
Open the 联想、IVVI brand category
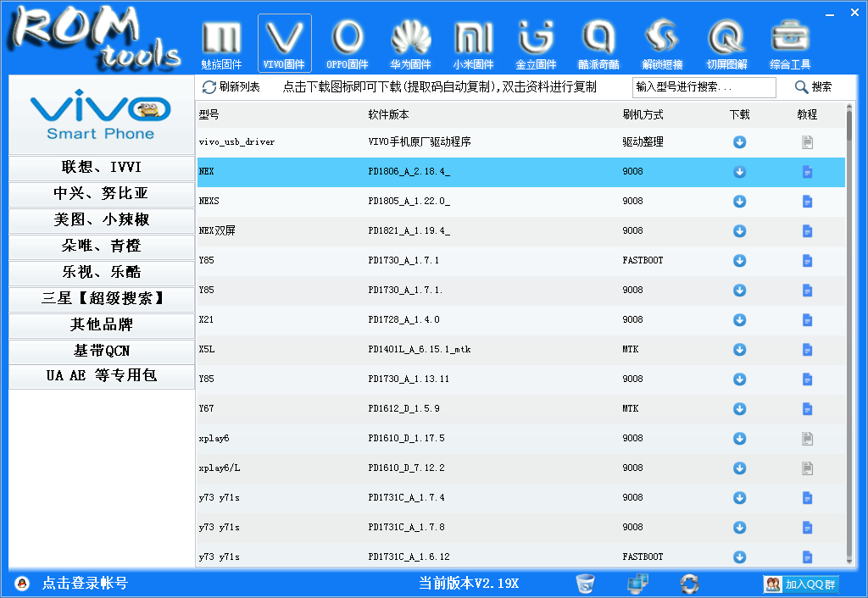102,168
